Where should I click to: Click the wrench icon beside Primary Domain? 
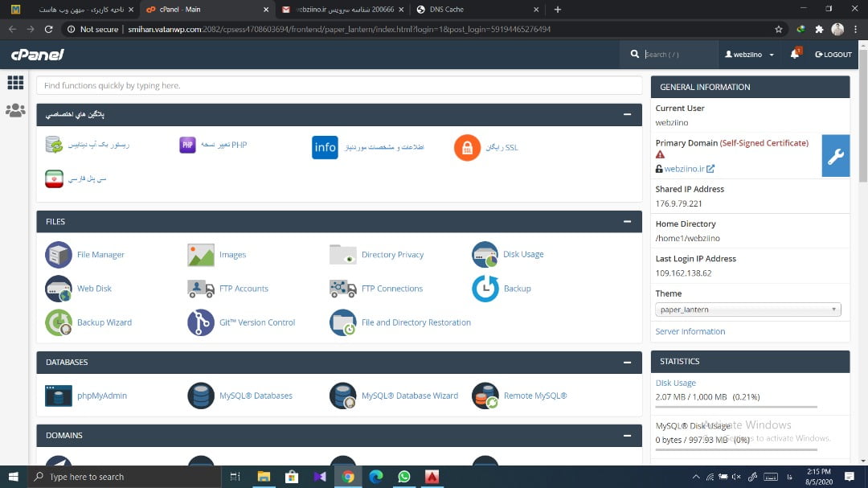pyautogui.click(x=835, y=156)
